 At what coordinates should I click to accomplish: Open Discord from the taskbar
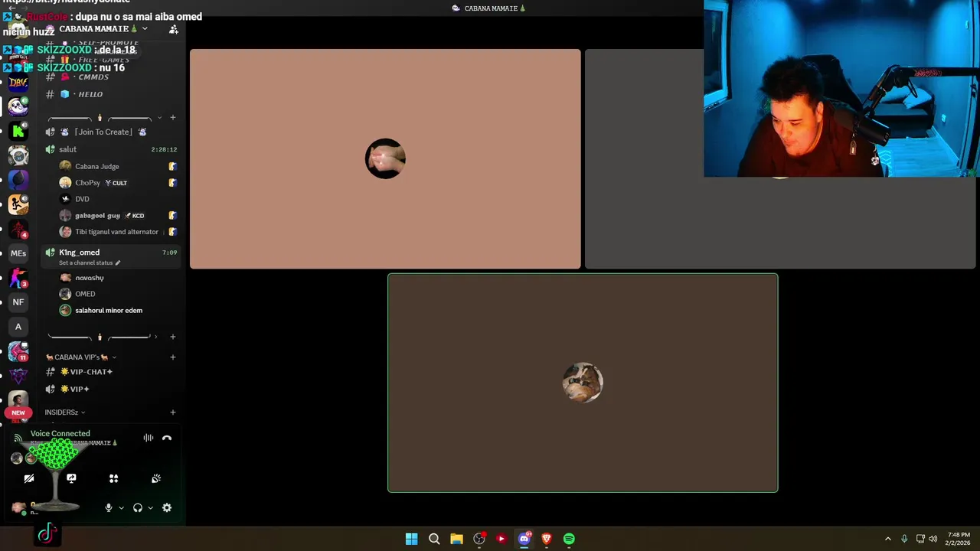coord(524,539)
